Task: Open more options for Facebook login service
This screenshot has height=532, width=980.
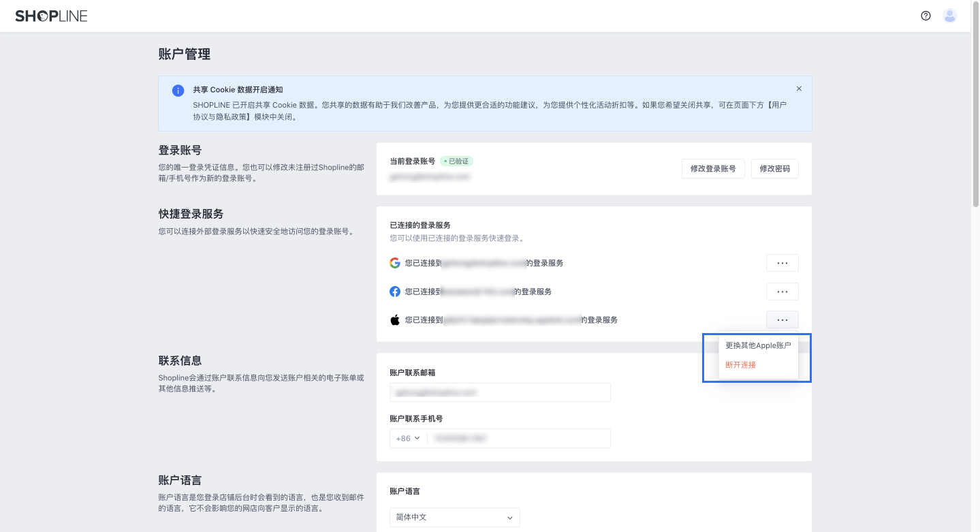Action: [x=781, y=291]
